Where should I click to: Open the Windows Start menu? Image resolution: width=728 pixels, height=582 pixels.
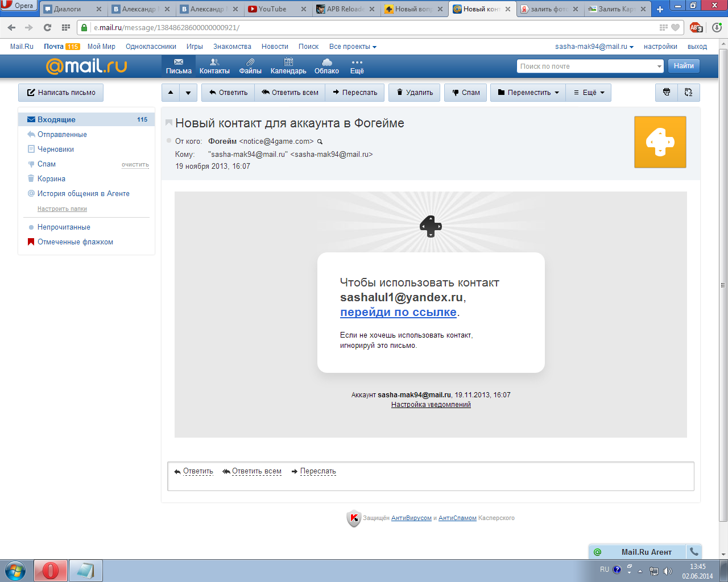(15, 570)
